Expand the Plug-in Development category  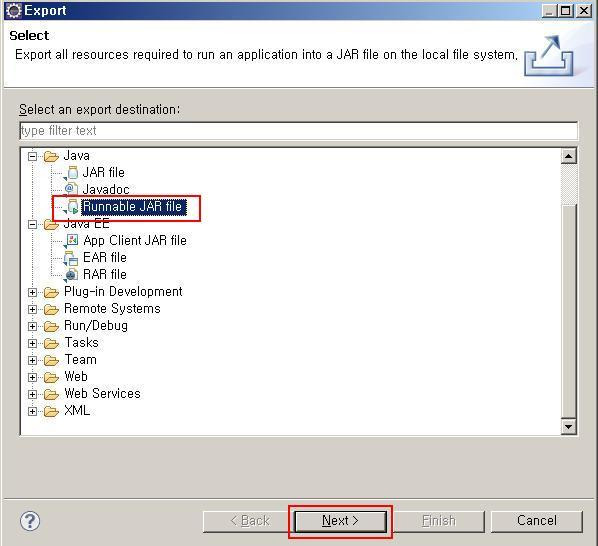[x=33, y=292]
